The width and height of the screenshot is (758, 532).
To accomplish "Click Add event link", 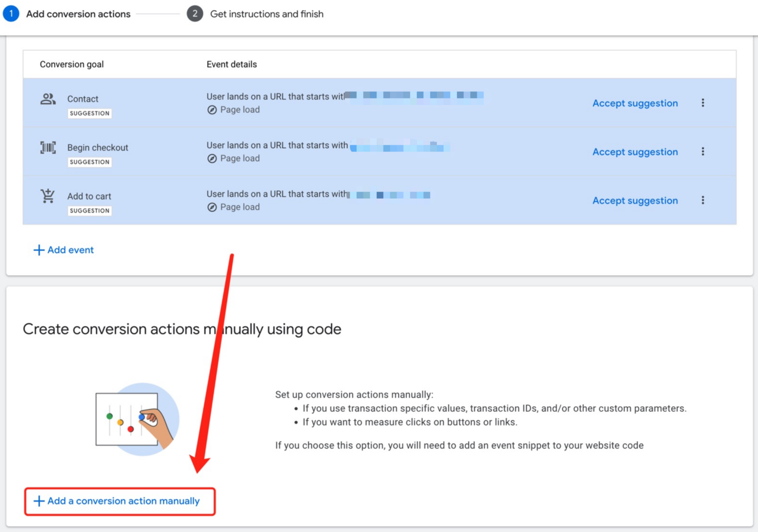I will (x=64, y=250).
